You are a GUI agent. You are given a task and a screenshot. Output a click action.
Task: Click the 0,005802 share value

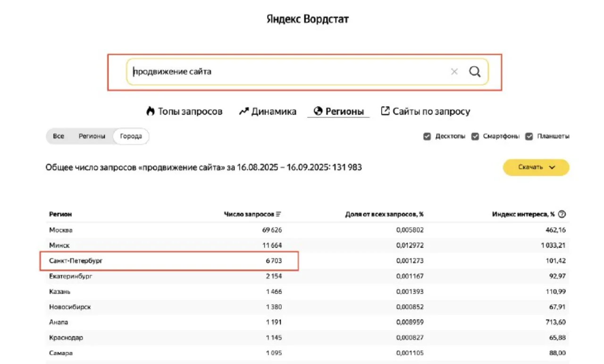(x=410, y=230)
